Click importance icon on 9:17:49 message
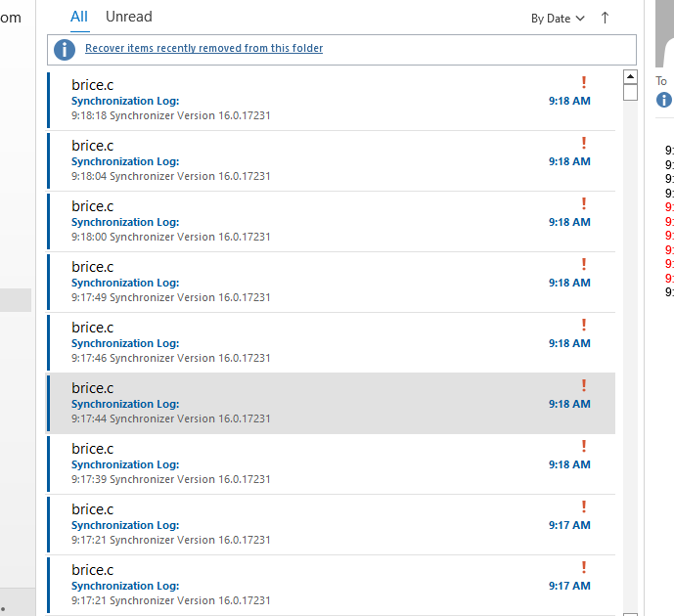Image resolution: width=674 pixels, height=616 pixels. (x=584, y=265)
